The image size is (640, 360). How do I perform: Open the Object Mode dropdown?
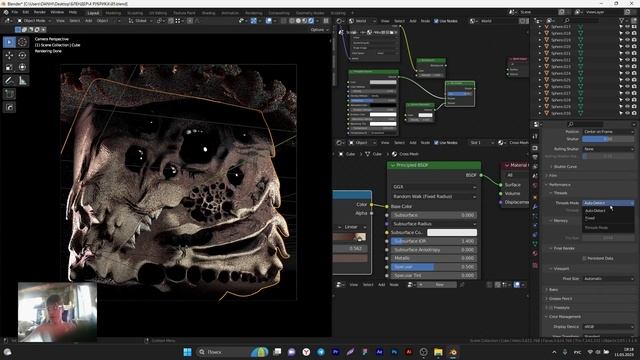34,20
